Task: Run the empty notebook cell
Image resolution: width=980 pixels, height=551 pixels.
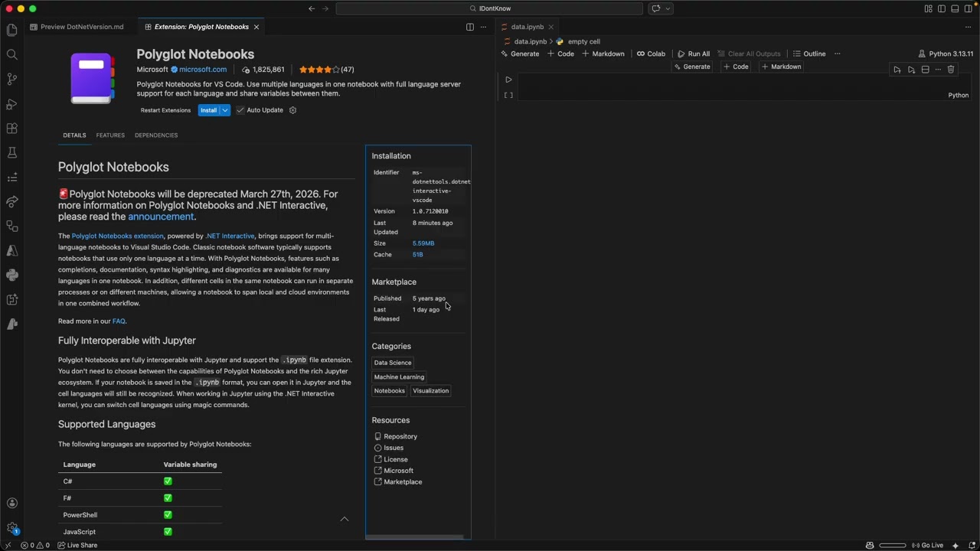Action: click(508, 80)
